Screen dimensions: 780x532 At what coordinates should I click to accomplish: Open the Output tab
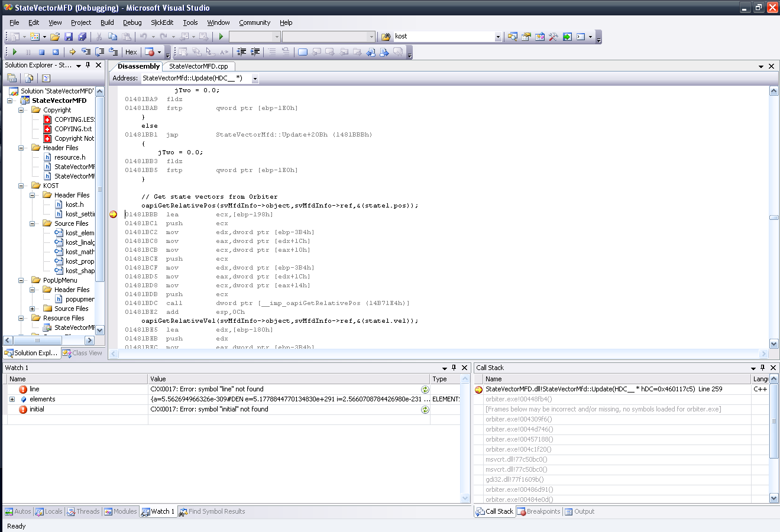click(x=579, y=511)
